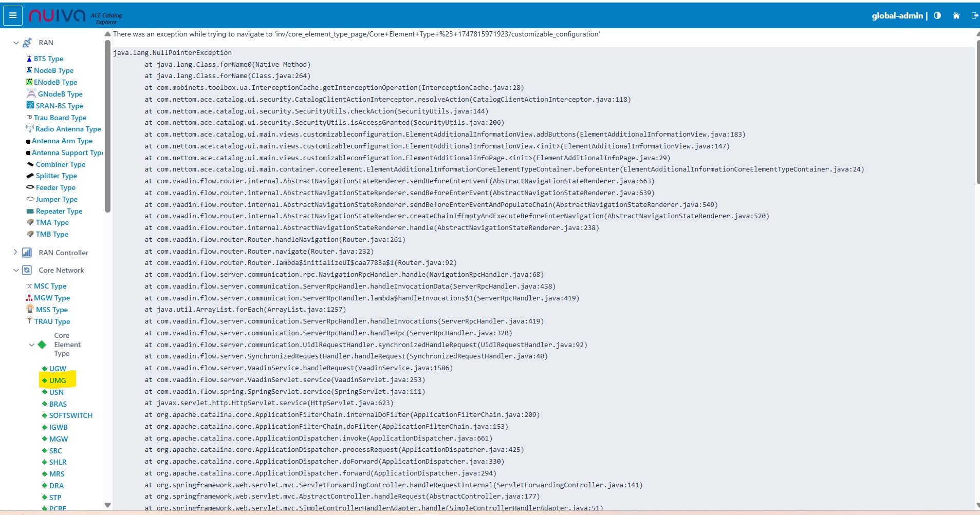Click the sidebar scroll down arrow
The width and height of the screenshot is (980, 515).
coord(107,505)
